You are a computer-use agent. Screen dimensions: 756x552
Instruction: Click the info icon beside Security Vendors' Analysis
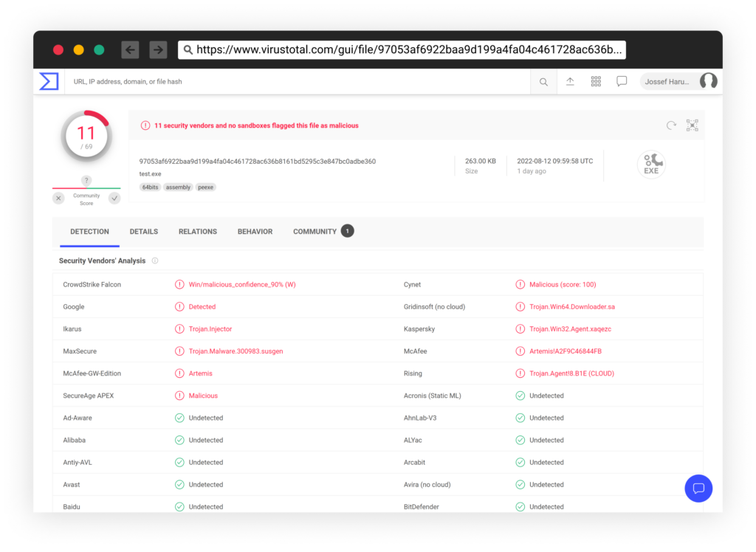[155, 261]
